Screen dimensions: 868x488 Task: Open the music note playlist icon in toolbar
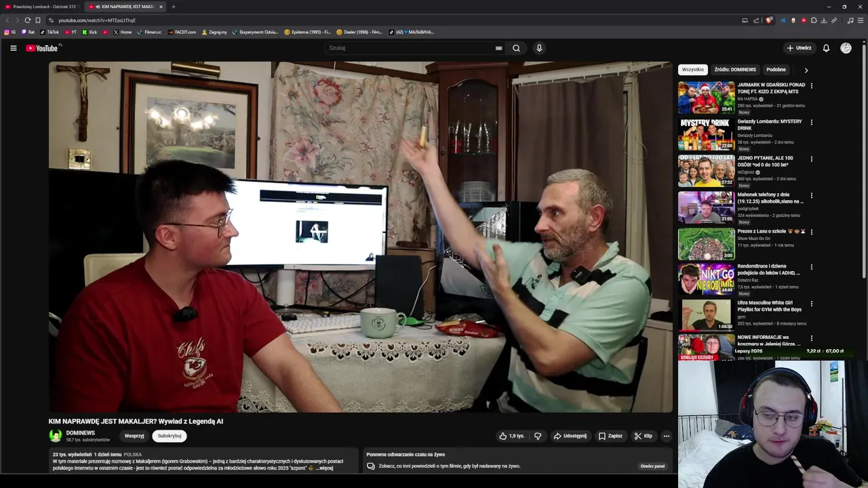tap(850, 20)
